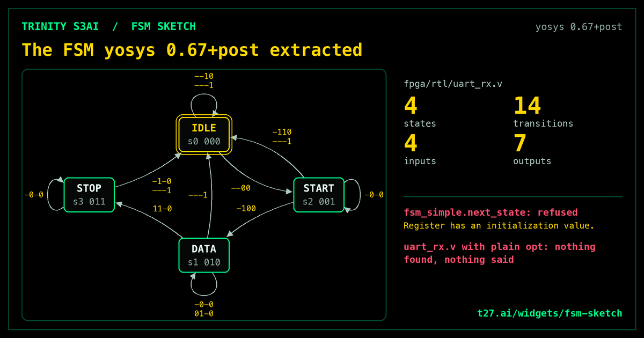Click the 'states' label
This screenshot has height=338, width=644.
(x=420, y=123)
